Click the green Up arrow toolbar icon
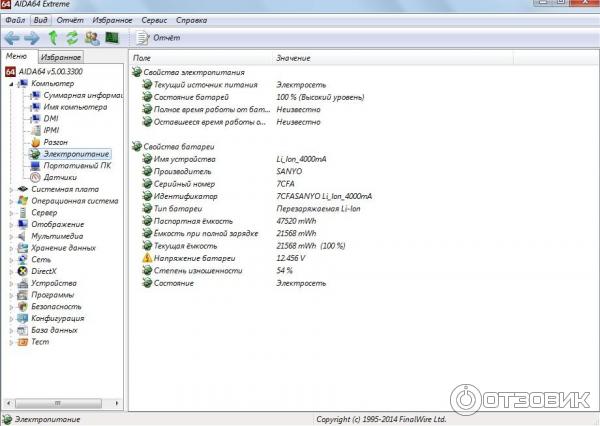The image size is (600, 426). [53, 38]
